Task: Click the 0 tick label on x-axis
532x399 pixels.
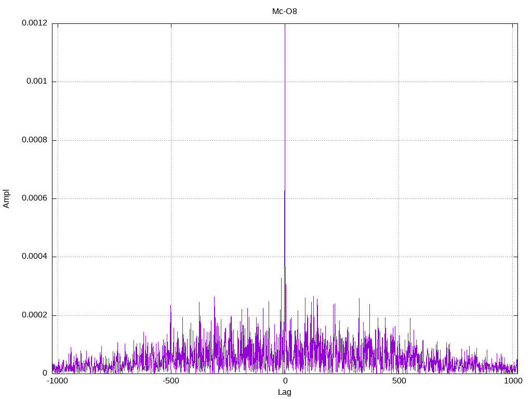Action: [285, 381]
